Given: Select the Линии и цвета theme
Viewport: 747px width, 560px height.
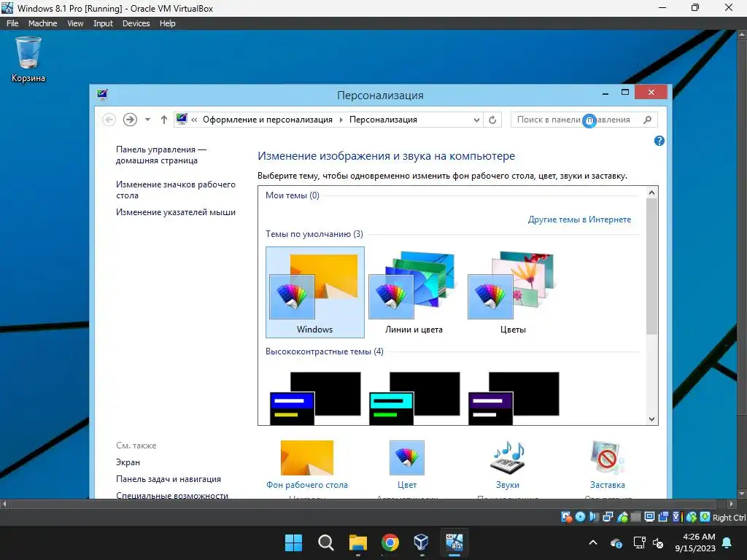Looking at the screenshot, I should pos(414,292).
